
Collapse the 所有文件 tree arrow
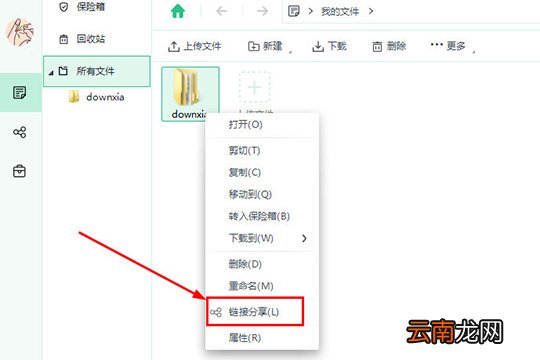[x=51, y=73]
